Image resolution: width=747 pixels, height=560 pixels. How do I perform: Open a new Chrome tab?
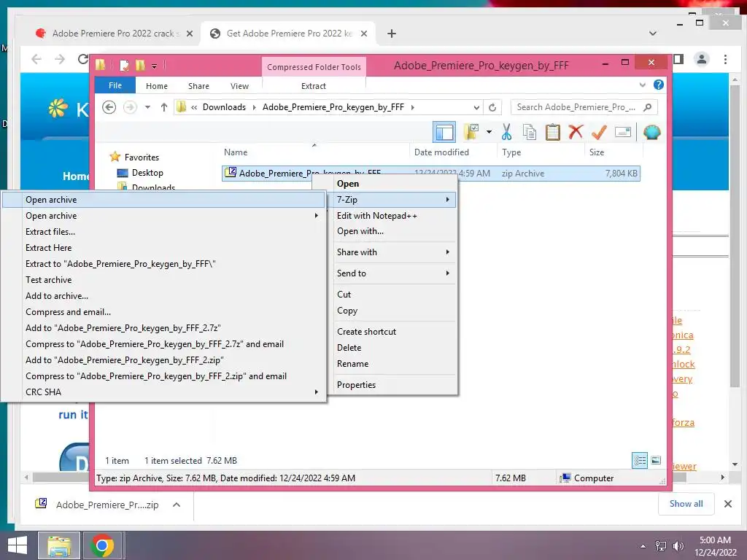[x=392, y=34]
